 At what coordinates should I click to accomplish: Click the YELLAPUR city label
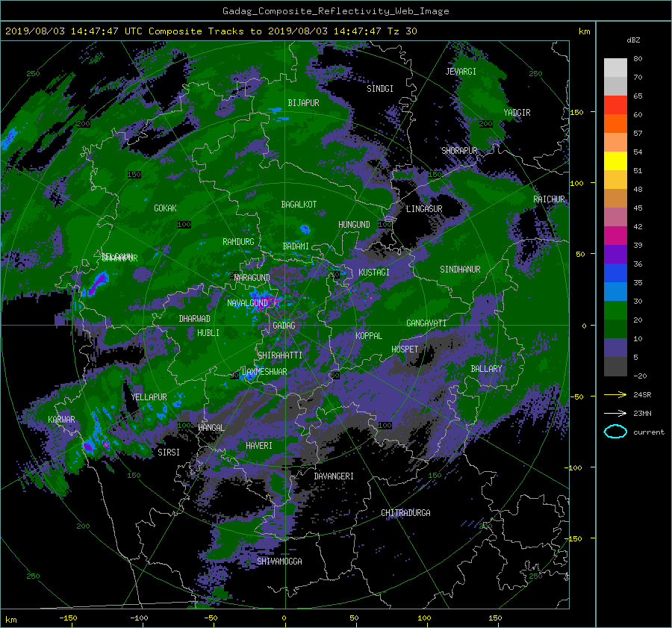(149, 397)
